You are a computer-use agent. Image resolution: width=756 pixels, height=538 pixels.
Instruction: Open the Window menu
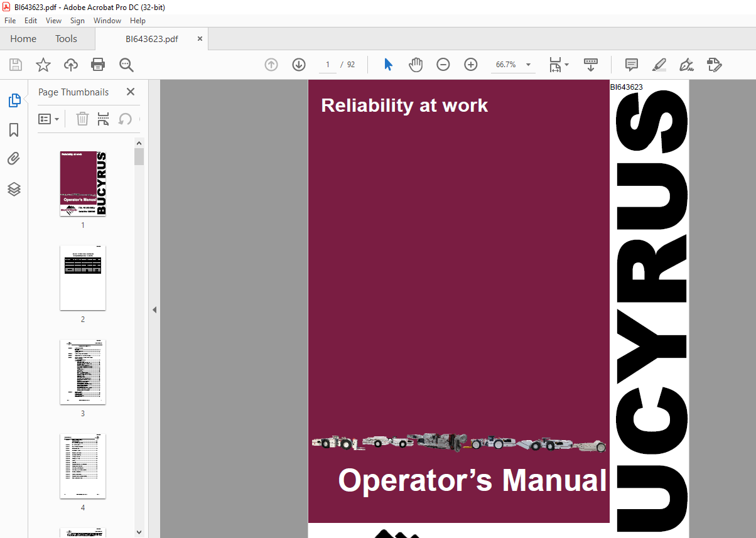coord(107,21)
